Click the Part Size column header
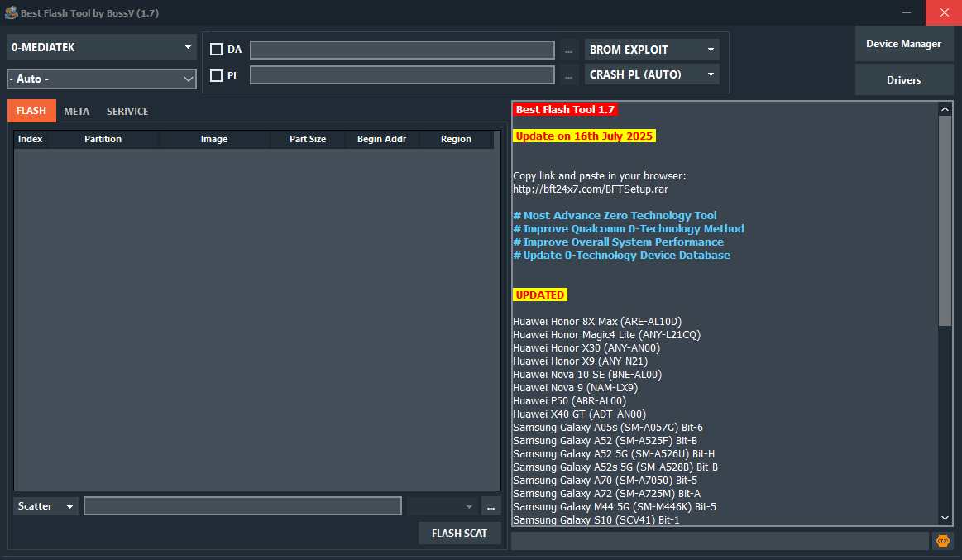The width and height of the screenshot is (962, 560). 308,139
